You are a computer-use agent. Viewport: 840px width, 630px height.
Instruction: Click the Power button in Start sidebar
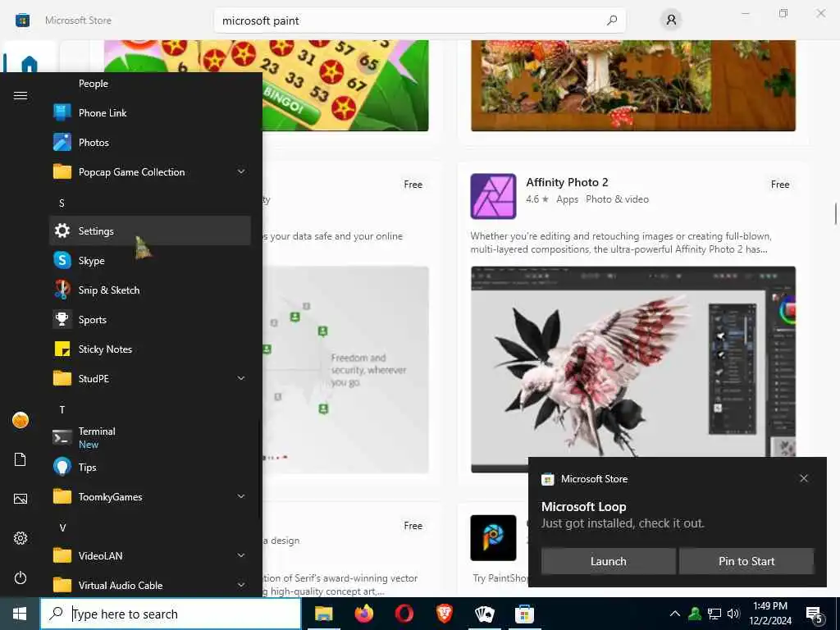pyautogui.click(x=21, y=577)
